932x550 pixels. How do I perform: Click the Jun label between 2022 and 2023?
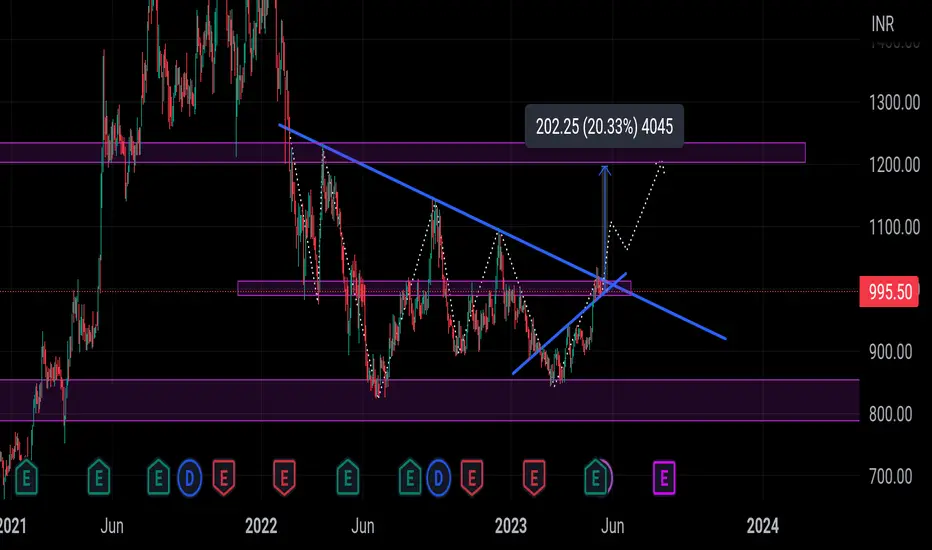tap(362, 526)
